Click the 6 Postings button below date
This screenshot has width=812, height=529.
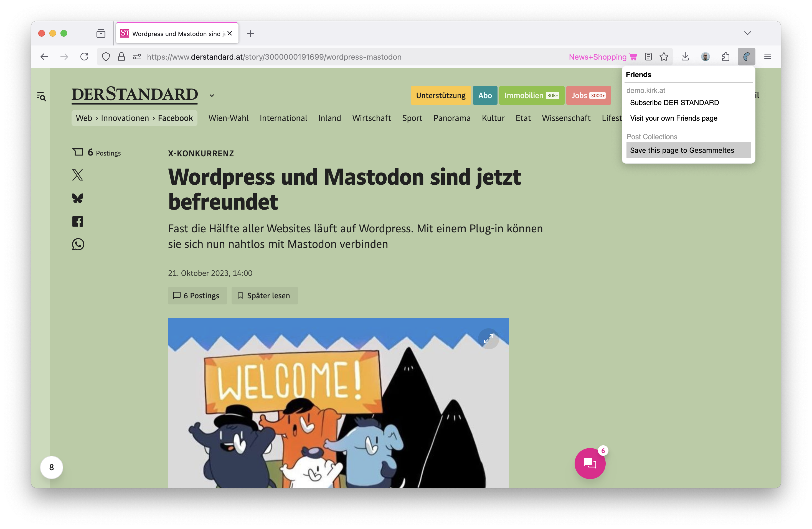click(197, 295)
